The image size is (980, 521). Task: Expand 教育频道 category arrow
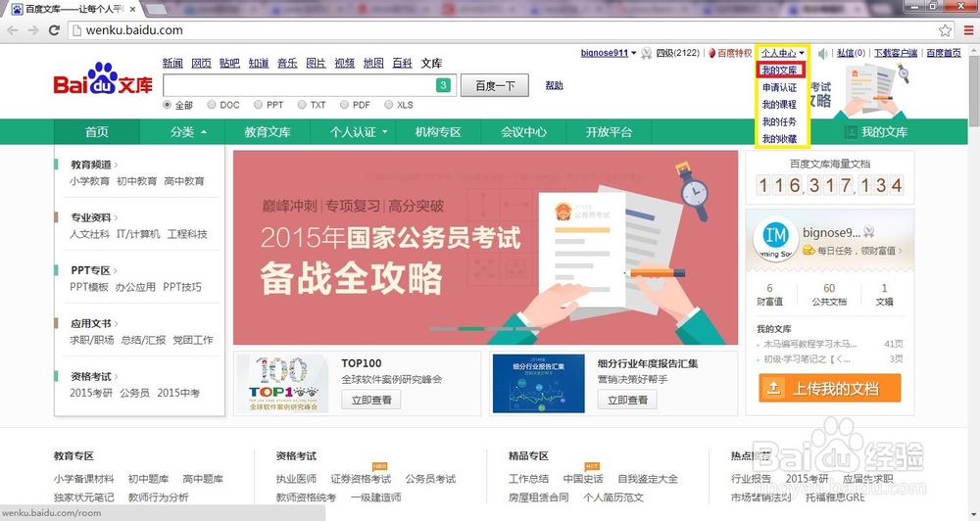[117, 165]
